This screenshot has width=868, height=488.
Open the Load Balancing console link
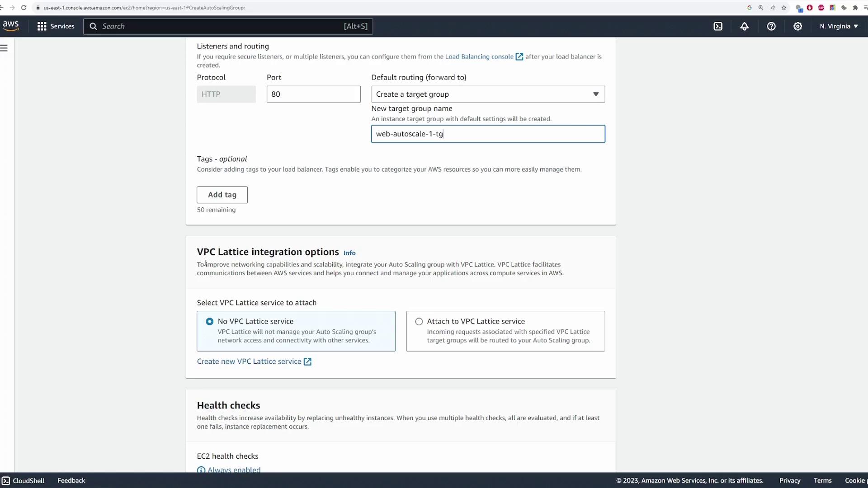pyautogui.click(x=479, y=56)
